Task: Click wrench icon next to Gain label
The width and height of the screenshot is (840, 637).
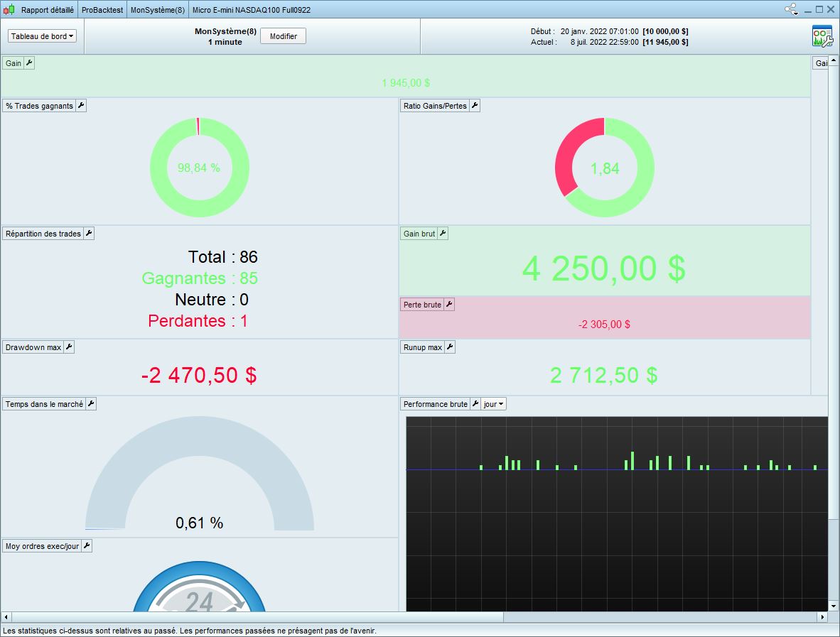Action: (x=29, y=63)
